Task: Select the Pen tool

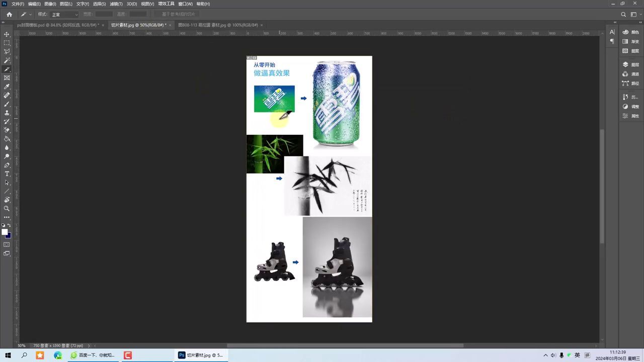Action: (x=7, y=165)
